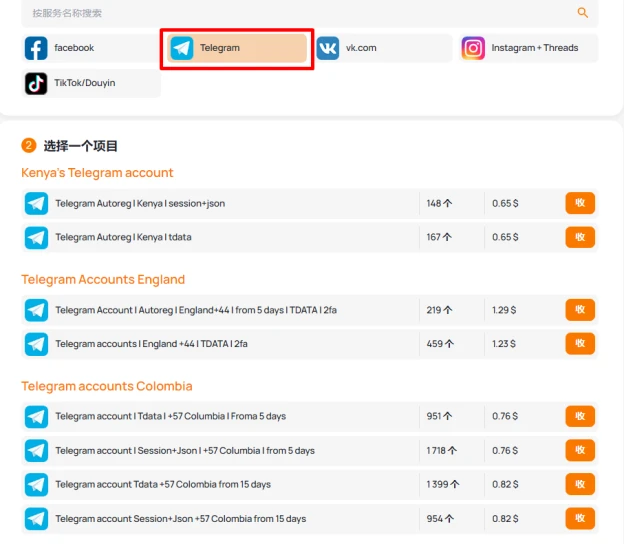Click Telegram icon of Session+Json Colombia 15 days row
The image size is (624, 544).
click(x=36, y=519)
